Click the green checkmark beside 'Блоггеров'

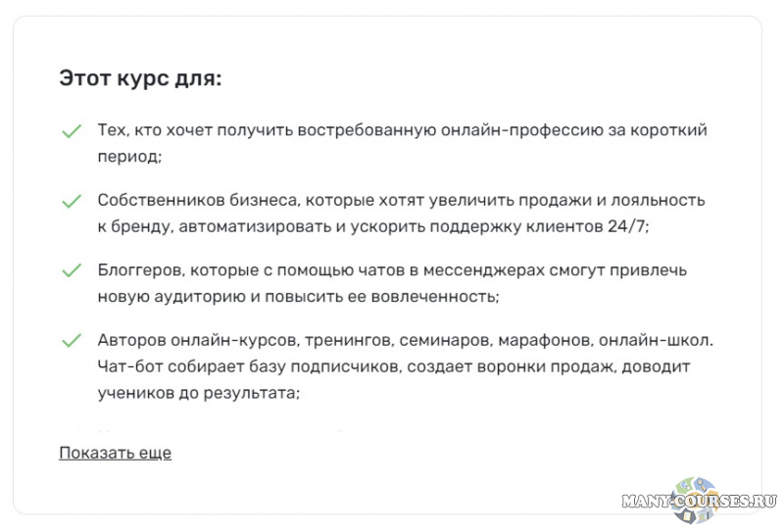(x=71, y=270)
